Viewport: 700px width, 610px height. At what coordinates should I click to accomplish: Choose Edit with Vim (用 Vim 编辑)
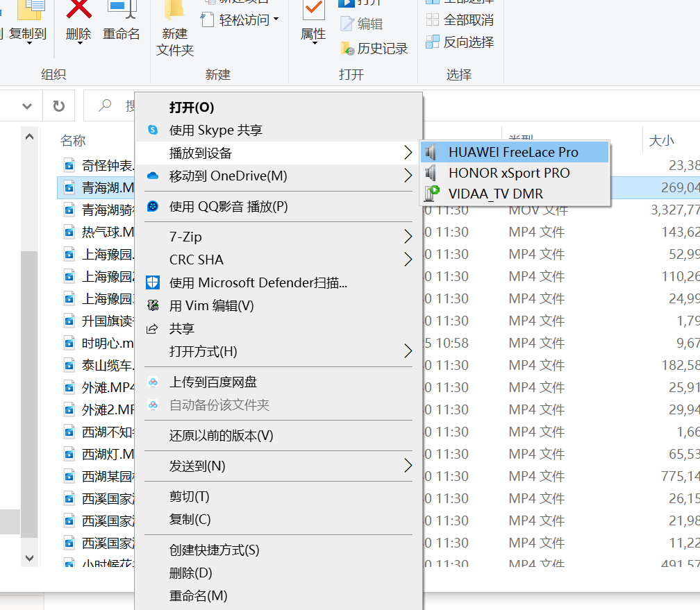click(x=278, y=305)
